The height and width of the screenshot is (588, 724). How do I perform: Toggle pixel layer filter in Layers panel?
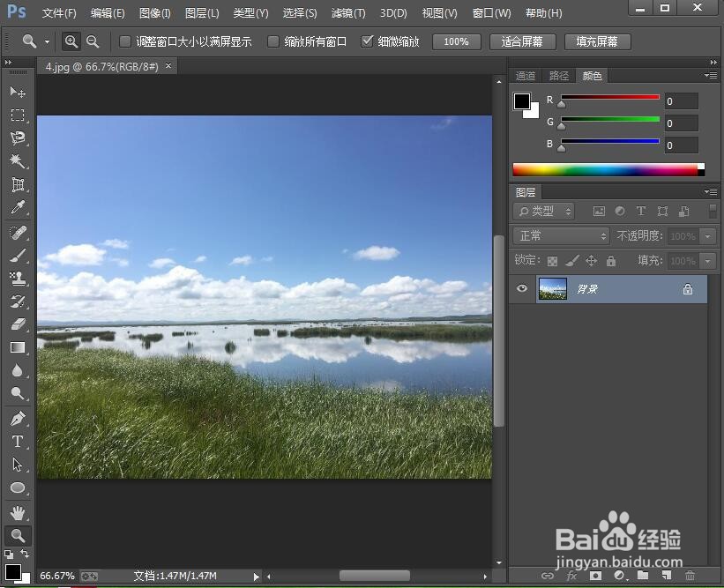[x=599, y=212]
